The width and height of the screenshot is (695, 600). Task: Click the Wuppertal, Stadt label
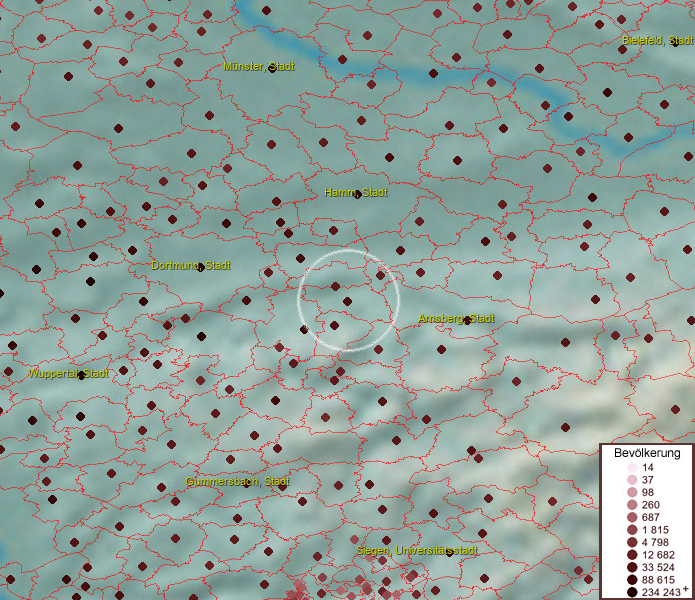68,374
